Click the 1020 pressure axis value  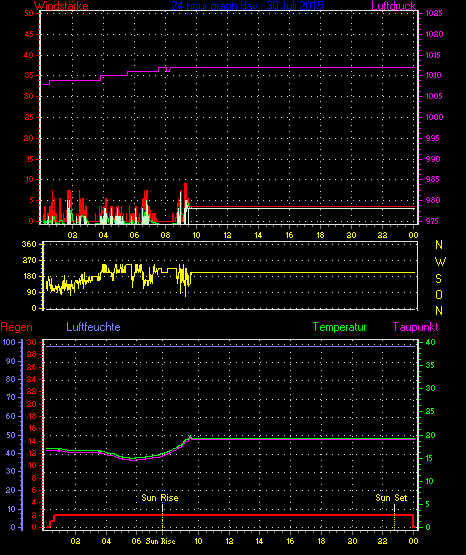434,34
